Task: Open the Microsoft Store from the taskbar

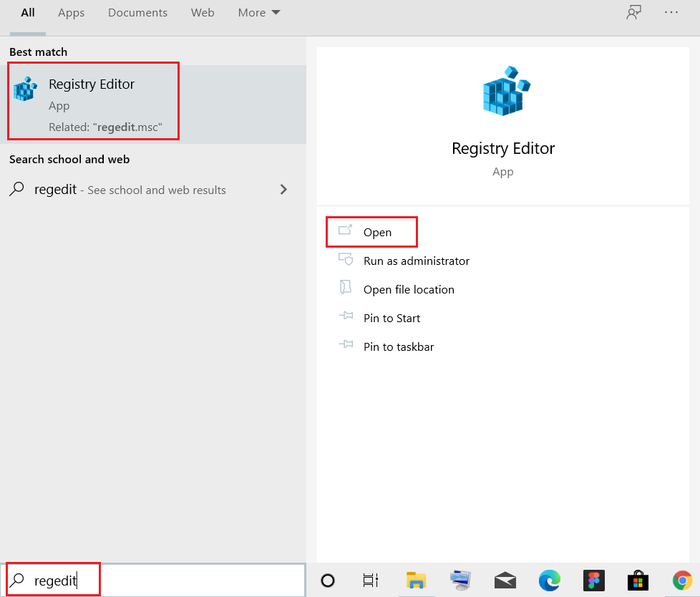Action: click(x=637, y=581)
